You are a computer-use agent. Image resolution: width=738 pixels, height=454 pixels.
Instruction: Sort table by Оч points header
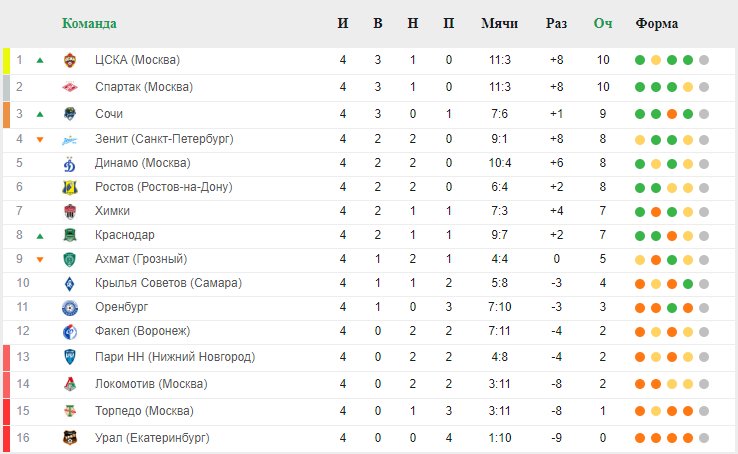(602, 23)
